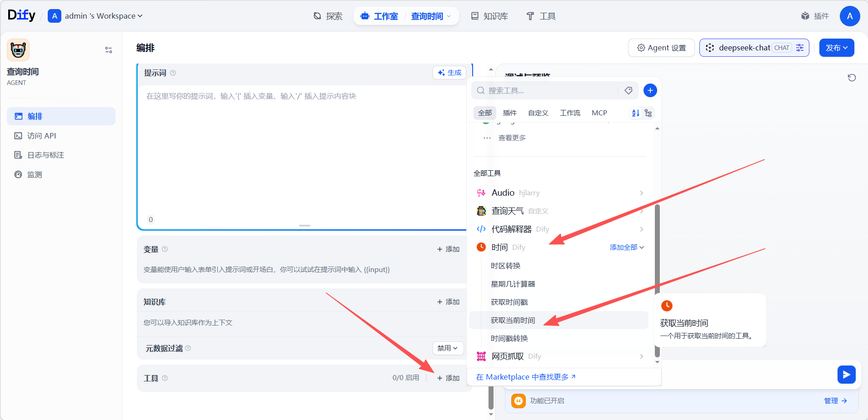Click the 工具 section help icon
The image size is (868, 420).
[x=165, y=378]
